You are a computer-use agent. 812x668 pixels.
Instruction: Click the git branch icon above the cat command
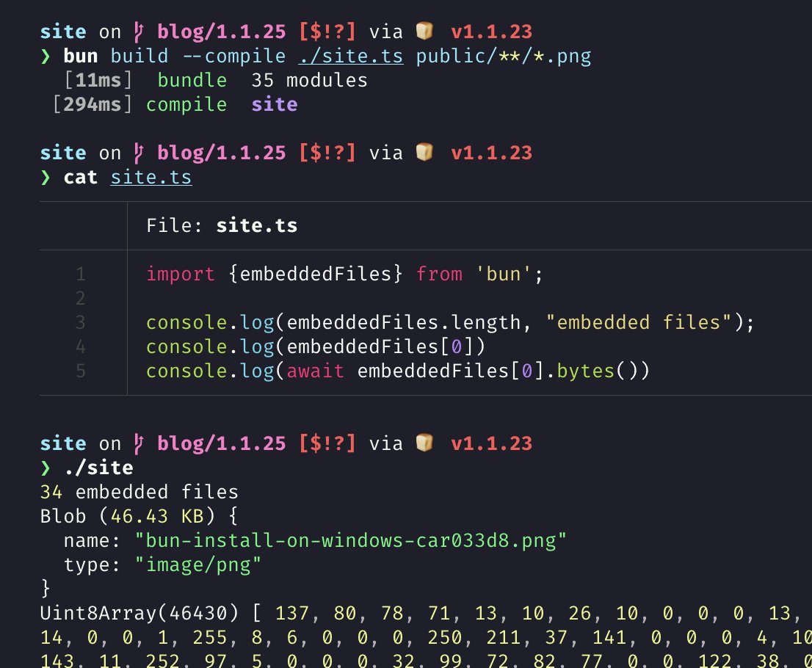(x=139, y=153)
